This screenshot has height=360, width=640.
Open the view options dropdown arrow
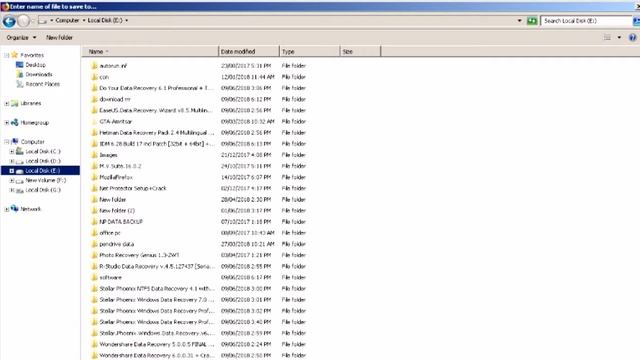coord(619,38)
